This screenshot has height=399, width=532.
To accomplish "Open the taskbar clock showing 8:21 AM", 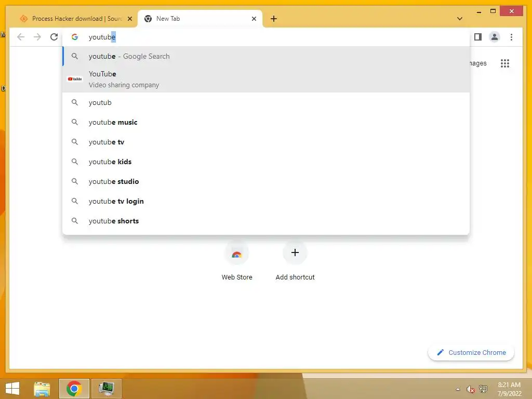I will [509, 389].
